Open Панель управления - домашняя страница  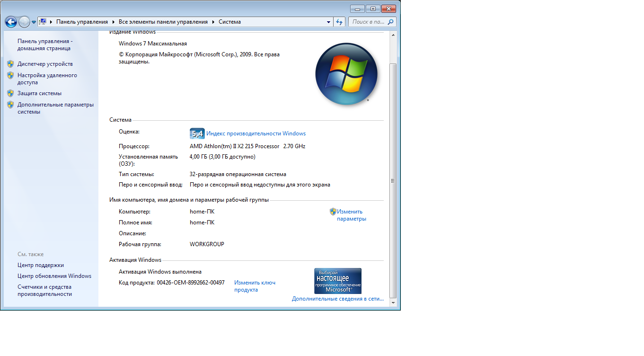(45, 44)
